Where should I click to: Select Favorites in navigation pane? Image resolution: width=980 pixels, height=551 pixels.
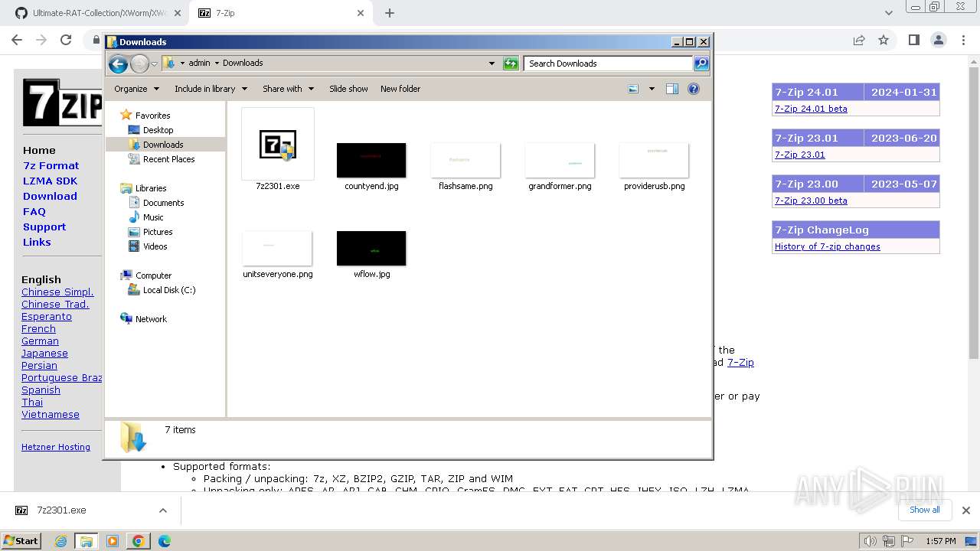152,116
